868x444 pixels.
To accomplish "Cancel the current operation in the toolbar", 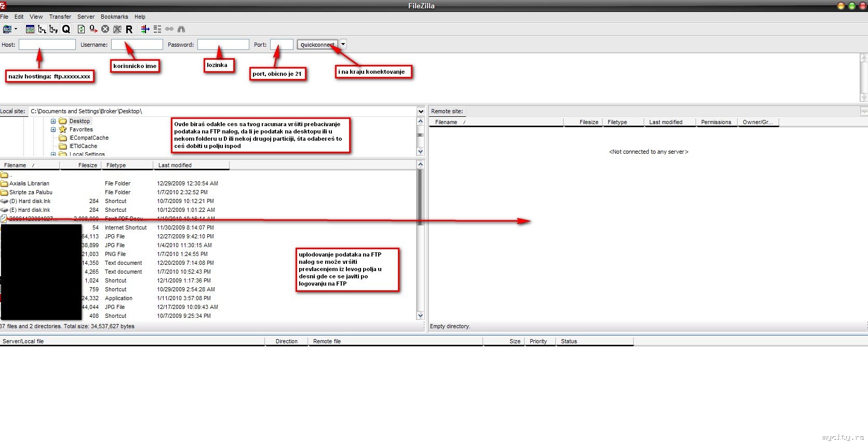I will (105, 29).
